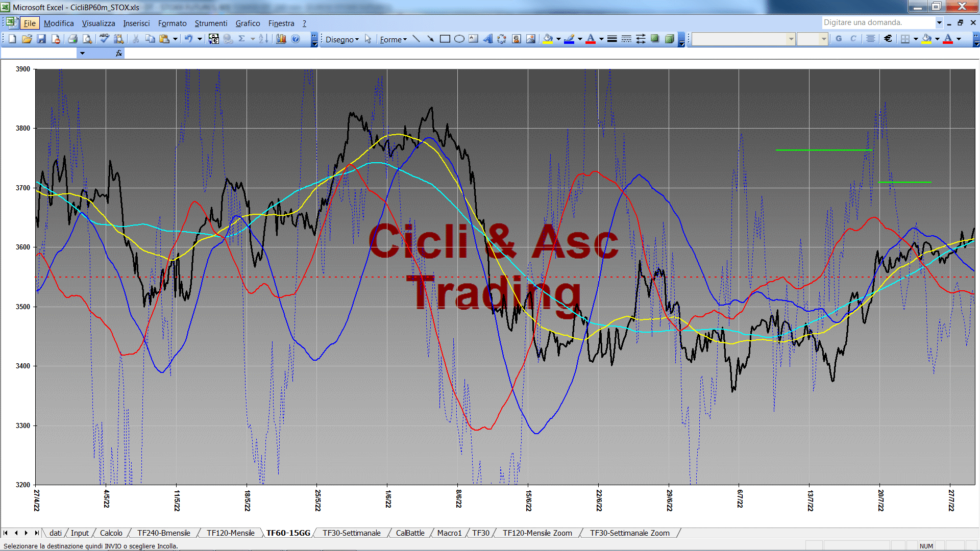Undo the last action
The height and width of the screenshot is (551, 980).
pyautogui.click(x=188, y=39)
